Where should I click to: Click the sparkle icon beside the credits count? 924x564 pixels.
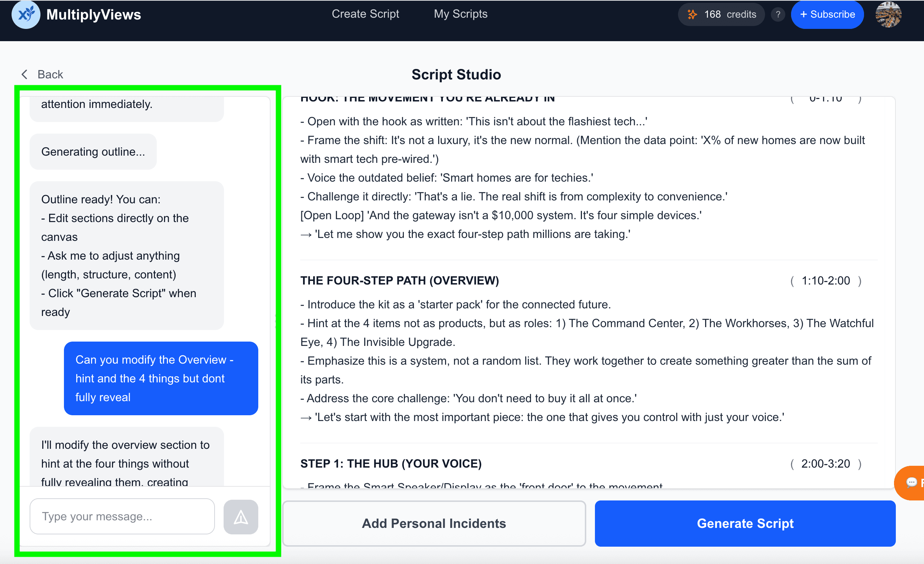[x=692, y=14]
